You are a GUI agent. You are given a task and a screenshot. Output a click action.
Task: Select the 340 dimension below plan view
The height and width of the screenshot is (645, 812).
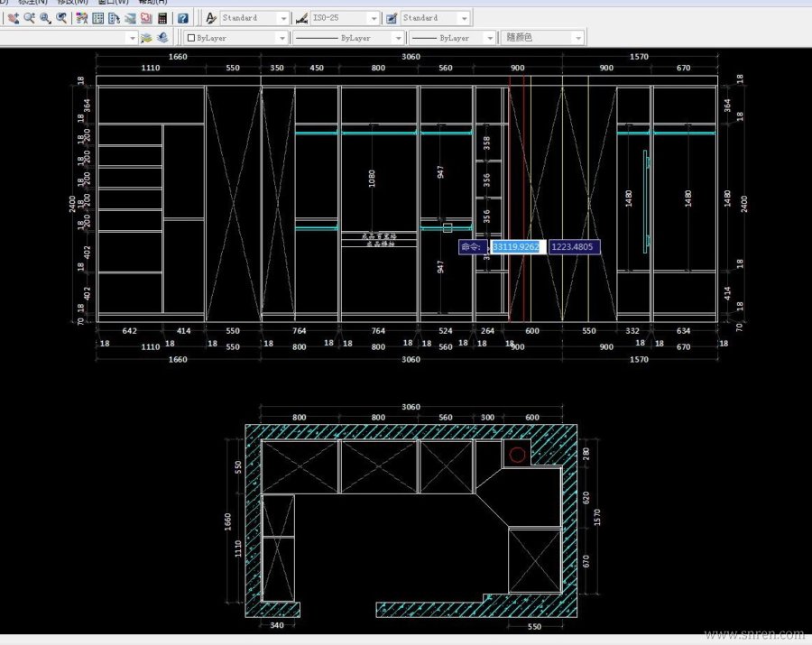point(277,625)
